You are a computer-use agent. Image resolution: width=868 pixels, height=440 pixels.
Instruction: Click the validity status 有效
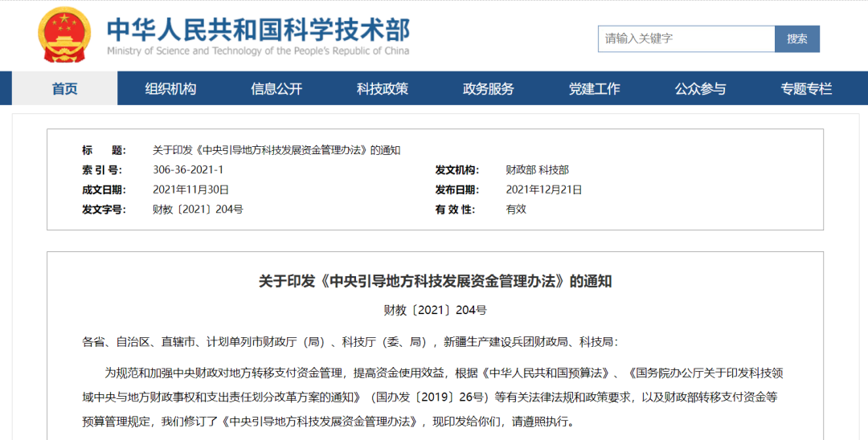click(x=516, y=210)
